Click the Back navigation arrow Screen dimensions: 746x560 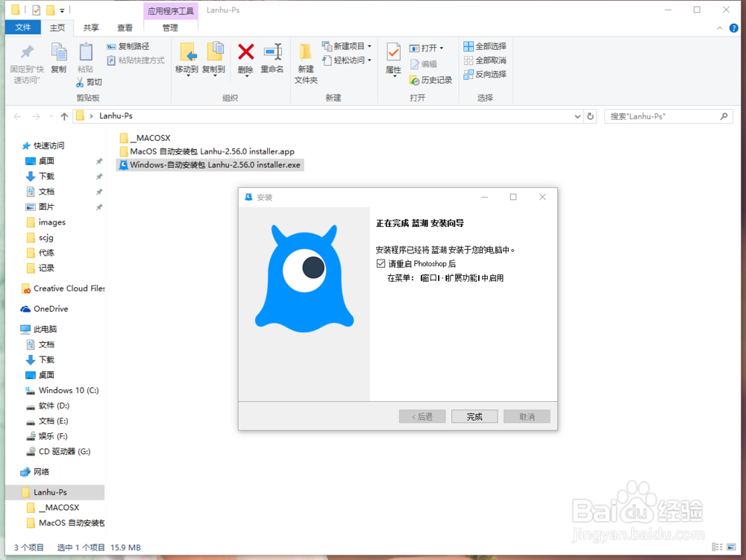(x=18, y=116)
